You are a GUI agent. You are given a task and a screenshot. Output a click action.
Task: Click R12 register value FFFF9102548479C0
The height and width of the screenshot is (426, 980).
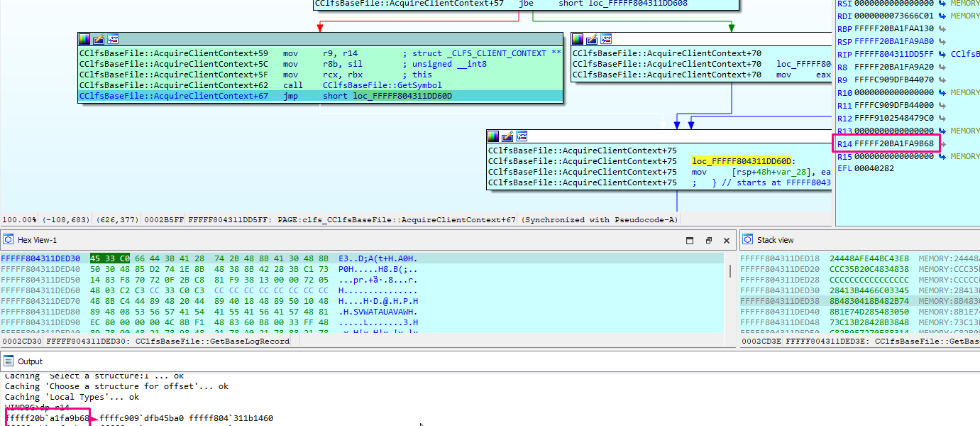(x=896, y=118)
